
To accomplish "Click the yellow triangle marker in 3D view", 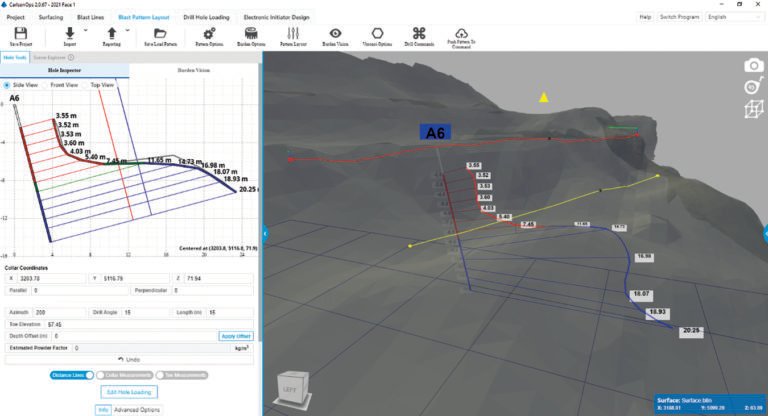I will coord(543,97).
